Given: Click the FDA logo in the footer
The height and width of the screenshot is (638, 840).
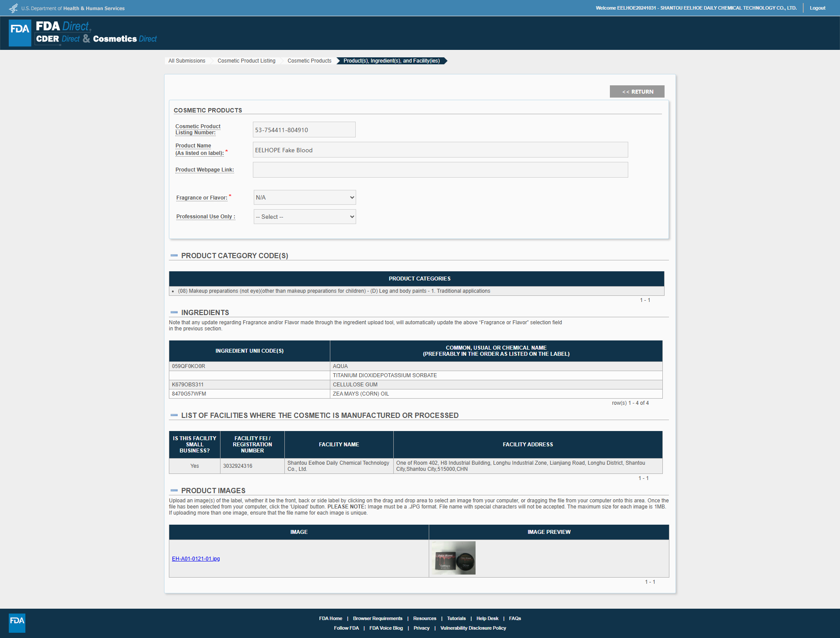Looking at the screenshot, I should (x=17, y=623).
